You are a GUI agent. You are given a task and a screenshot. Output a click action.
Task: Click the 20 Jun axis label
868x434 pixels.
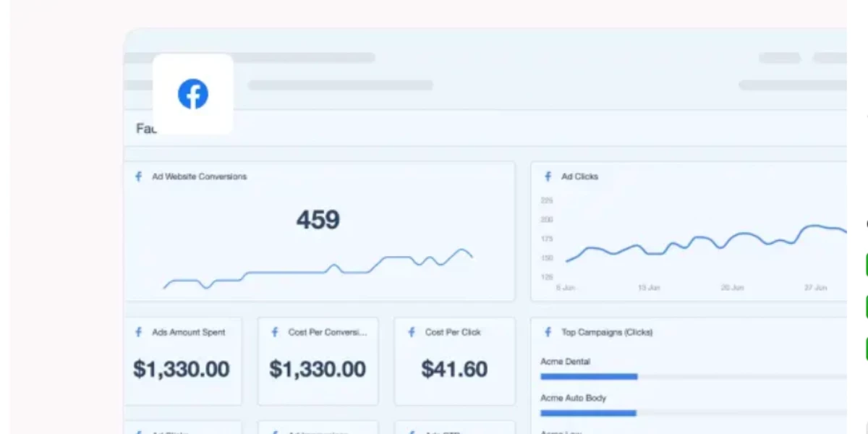(732, 288)
